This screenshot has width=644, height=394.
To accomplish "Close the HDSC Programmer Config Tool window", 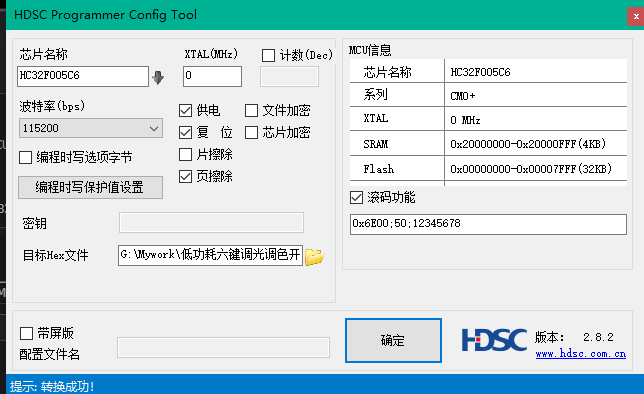I will (x=636, y=17).
